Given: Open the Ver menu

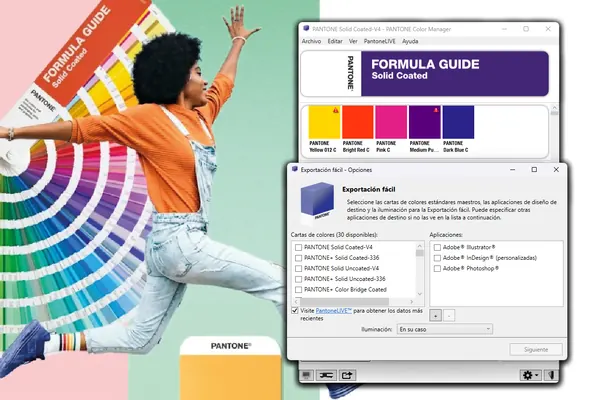Looking at the screenshot, I should [x=353, y=41].
